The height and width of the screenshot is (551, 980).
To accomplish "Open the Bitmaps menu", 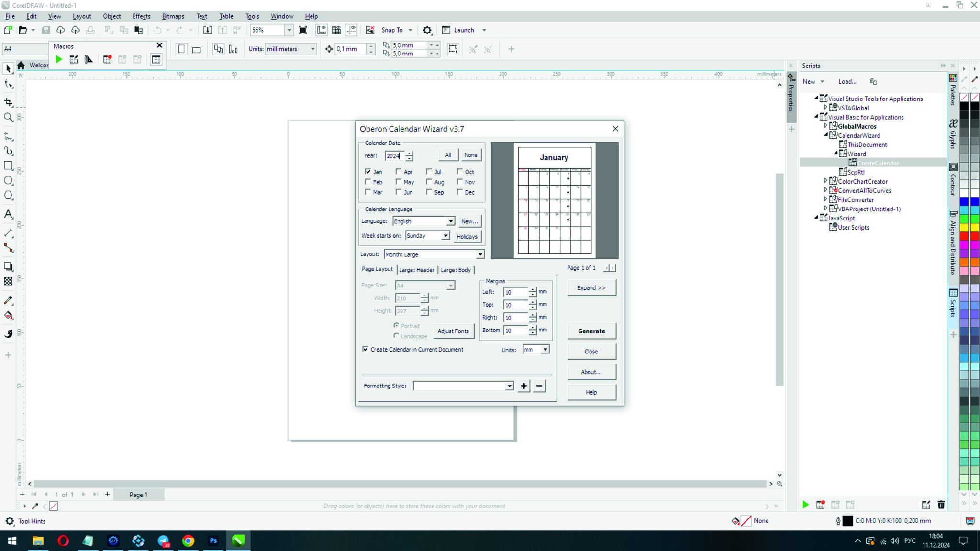I will point(173,16).
